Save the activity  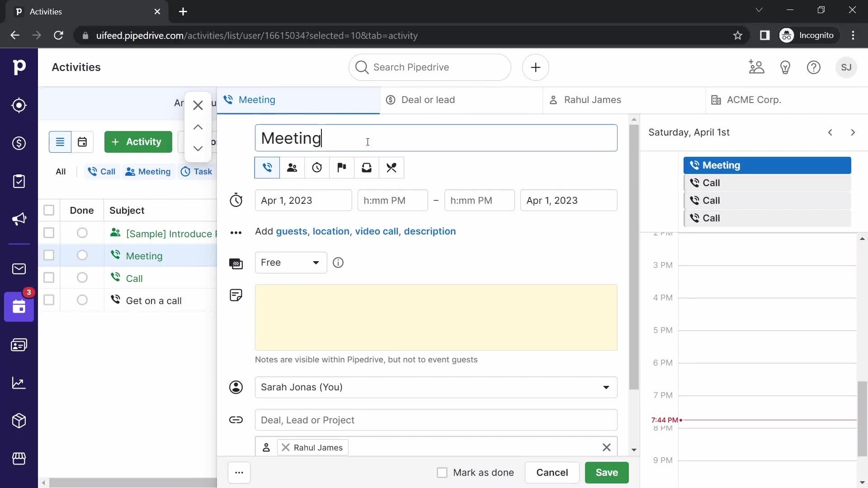point(607,473)
